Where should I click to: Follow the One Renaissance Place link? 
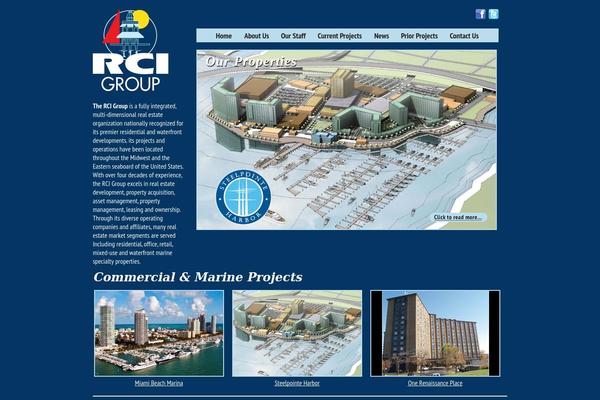point(435,383)
